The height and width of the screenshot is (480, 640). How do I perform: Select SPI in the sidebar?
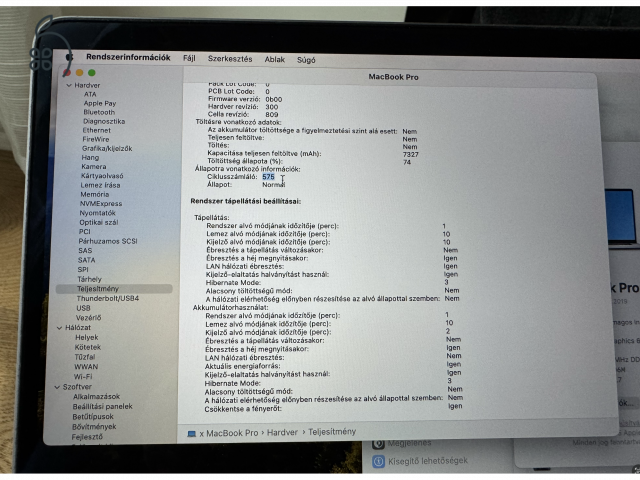point(83,269)
